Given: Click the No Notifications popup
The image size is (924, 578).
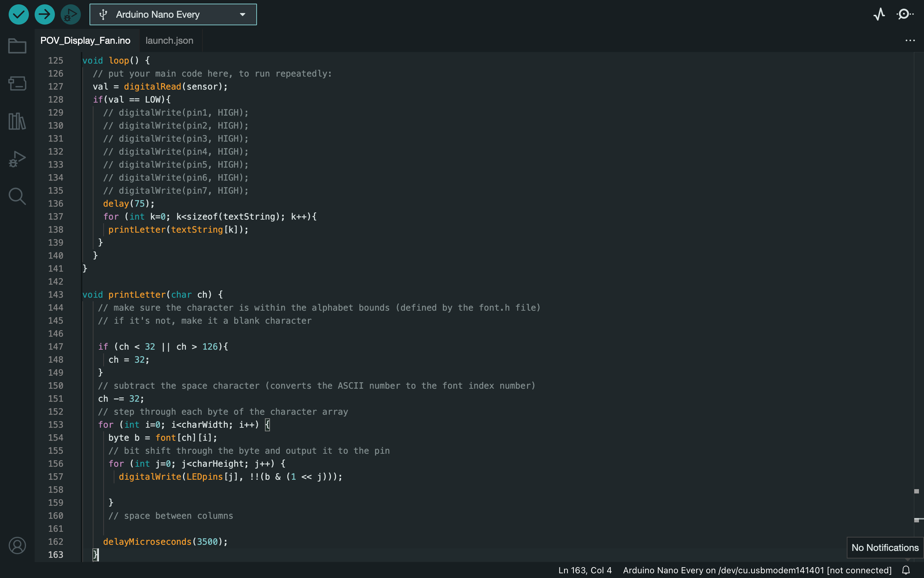Looking at the screenshot, I should [885, 547].
